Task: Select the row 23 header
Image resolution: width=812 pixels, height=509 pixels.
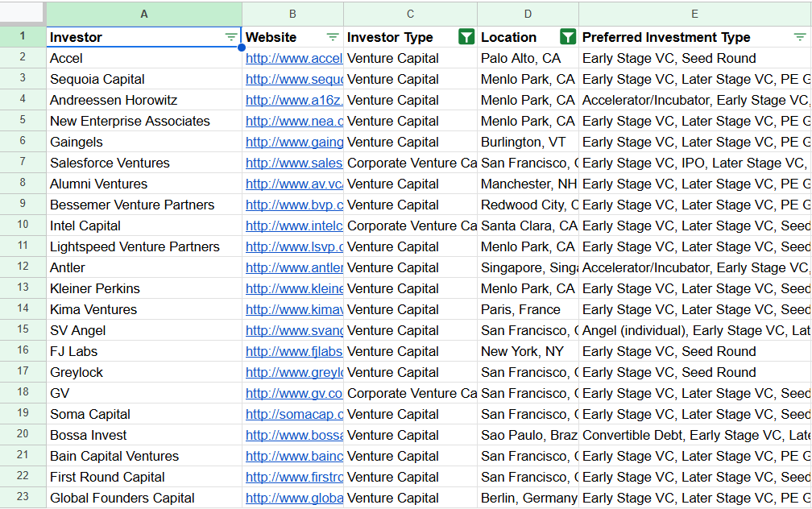Action: 23,498
